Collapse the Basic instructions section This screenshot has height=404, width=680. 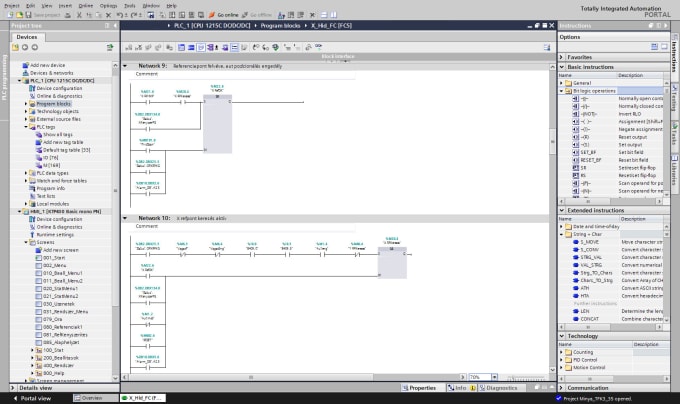[x=562, y=67]
